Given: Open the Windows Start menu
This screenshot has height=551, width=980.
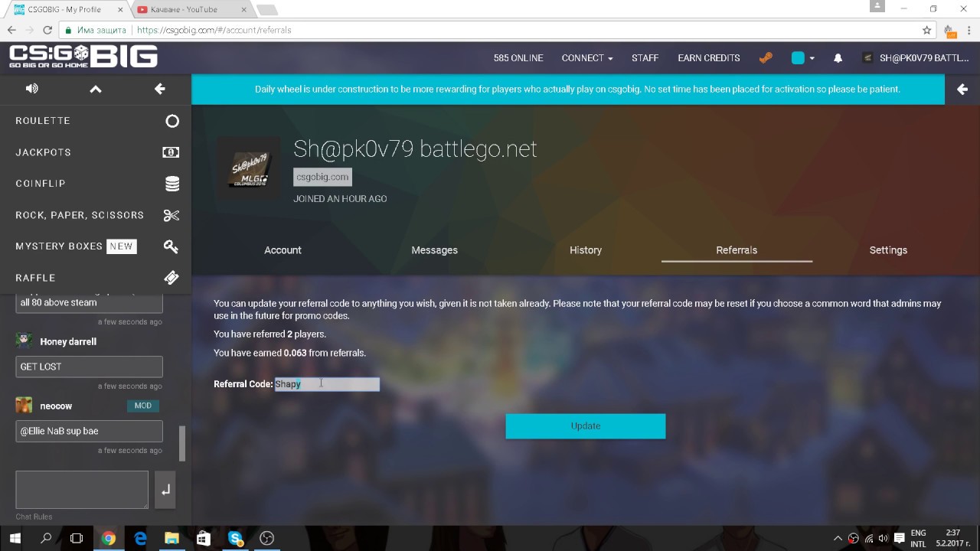Looking at the screenshot, I should point(15,538).
